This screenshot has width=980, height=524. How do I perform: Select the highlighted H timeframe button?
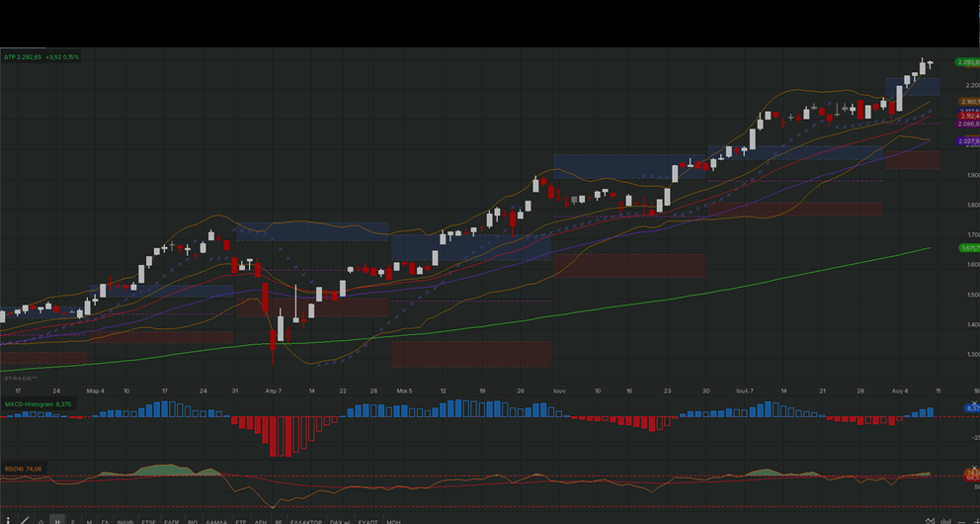(x=57, y=520)
